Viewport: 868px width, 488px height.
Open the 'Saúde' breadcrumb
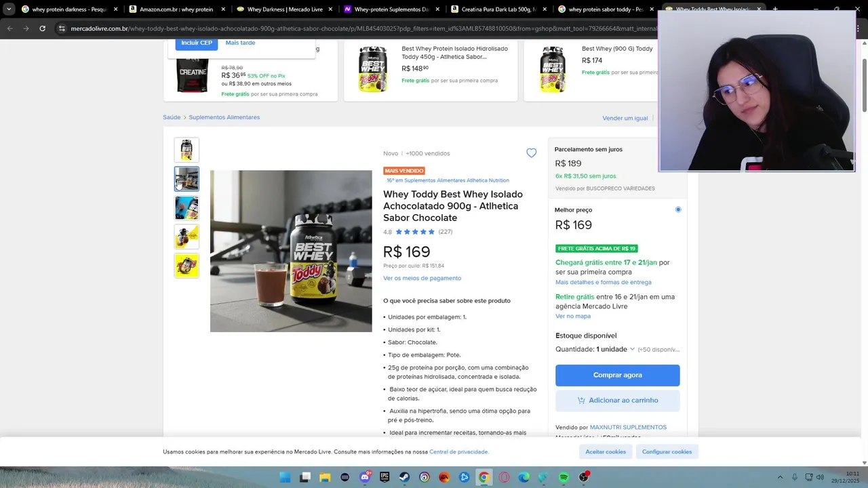172,117
